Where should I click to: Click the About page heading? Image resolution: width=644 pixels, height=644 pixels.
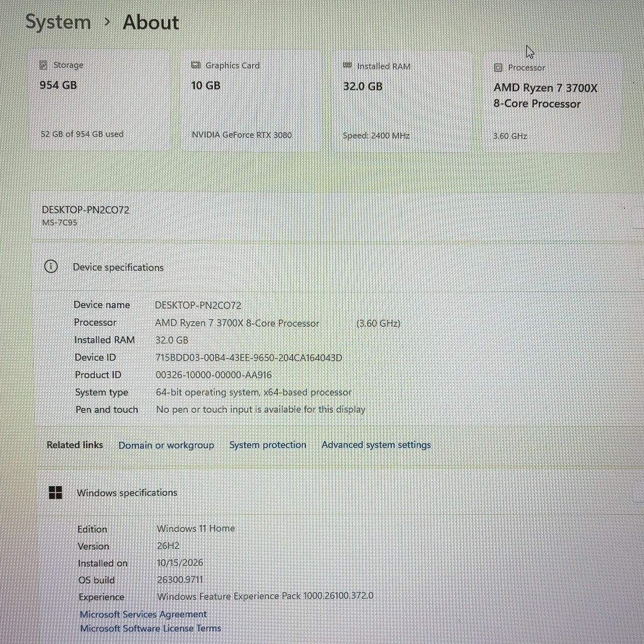click(x=151, y=22)
